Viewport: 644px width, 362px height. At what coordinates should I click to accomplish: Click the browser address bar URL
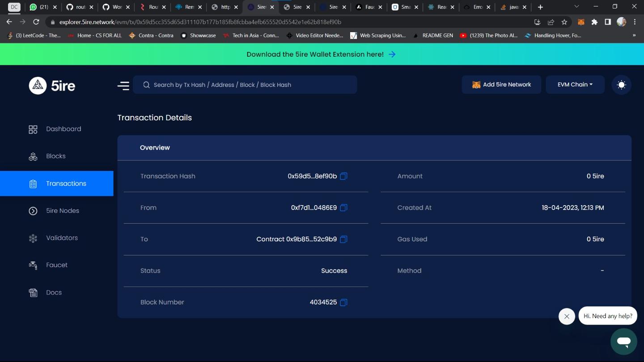(x=200, y=22)
